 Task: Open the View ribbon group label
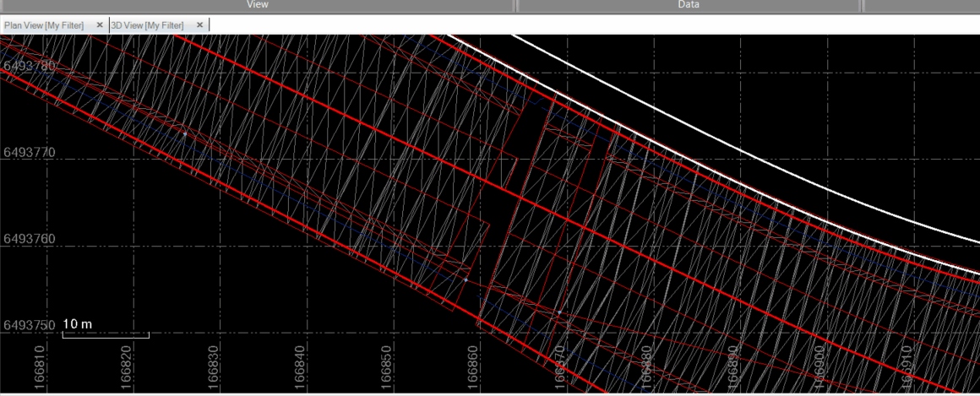258,4
